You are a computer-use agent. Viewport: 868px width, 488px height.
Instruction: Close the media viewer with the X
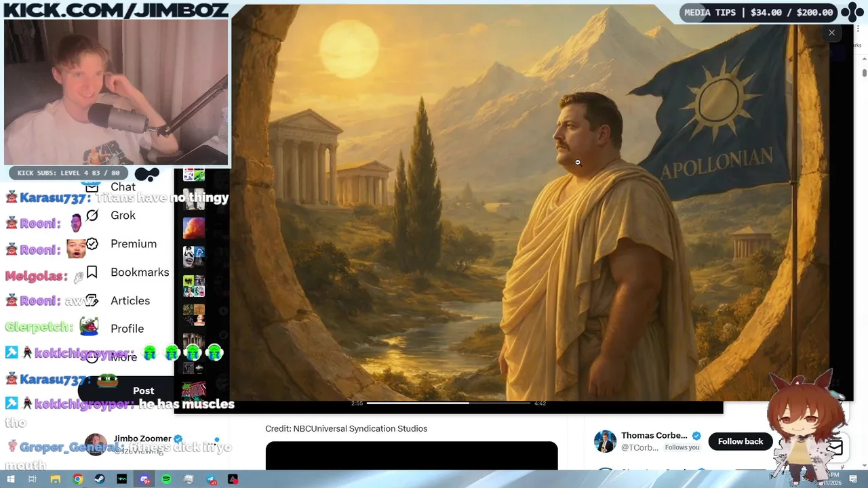pyautogui.click(x=831, y=33)
